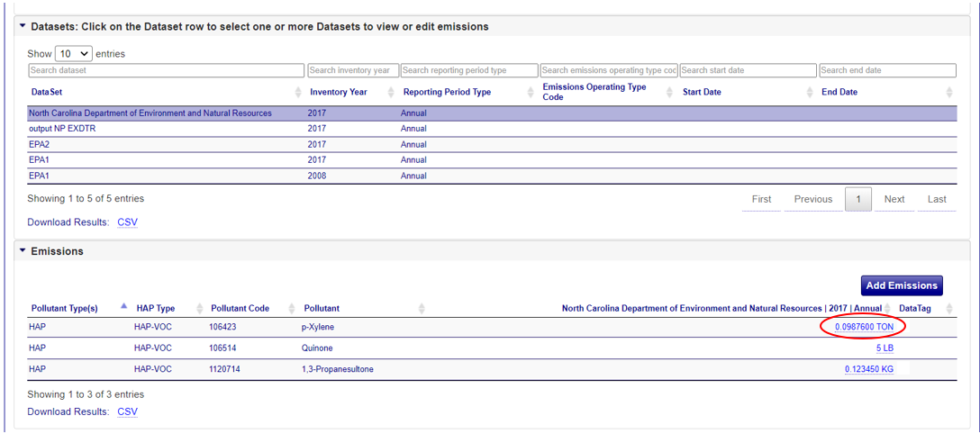Sort by Emissions Operating Type Code arrows
This screenshot has width=980, height=434.
coord(671,93)
